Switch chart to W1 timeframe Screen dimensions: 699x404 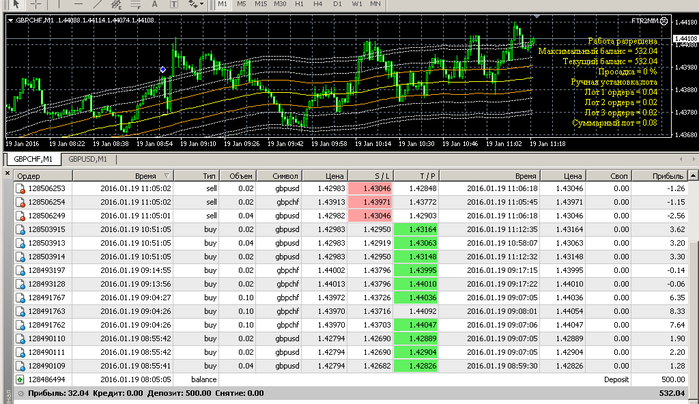(357, 4)
